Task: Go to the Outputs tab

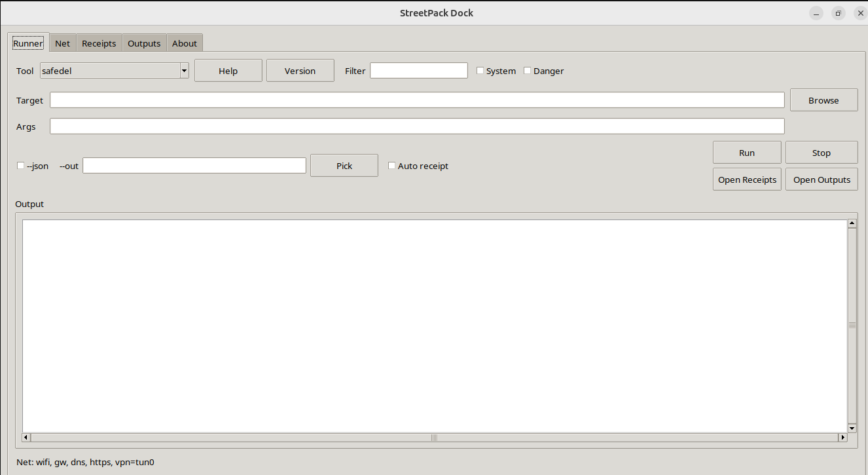Action: point(144,43)
